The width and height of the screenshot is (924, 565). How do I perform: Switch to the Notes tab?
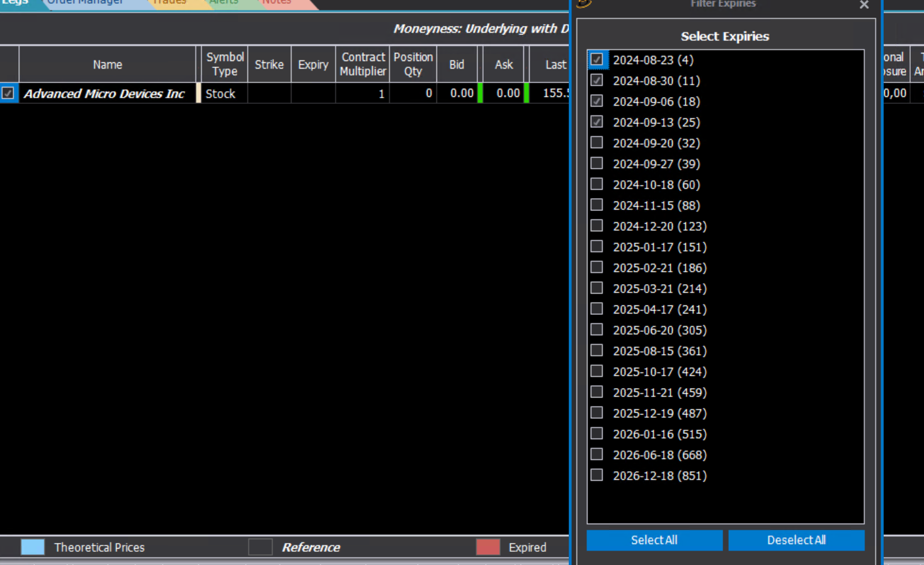pos(277,3)
